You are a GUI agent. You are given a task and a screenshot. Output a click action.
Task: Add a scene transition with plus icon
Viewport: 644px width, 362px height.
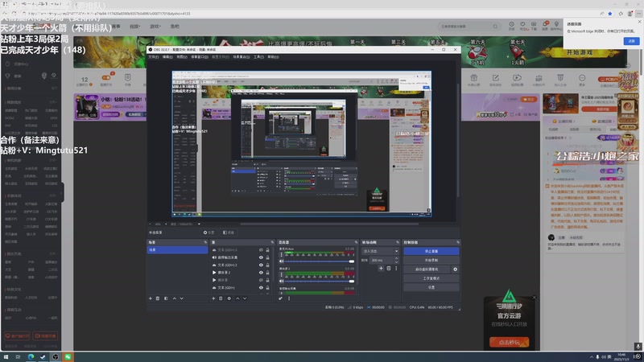381,269
